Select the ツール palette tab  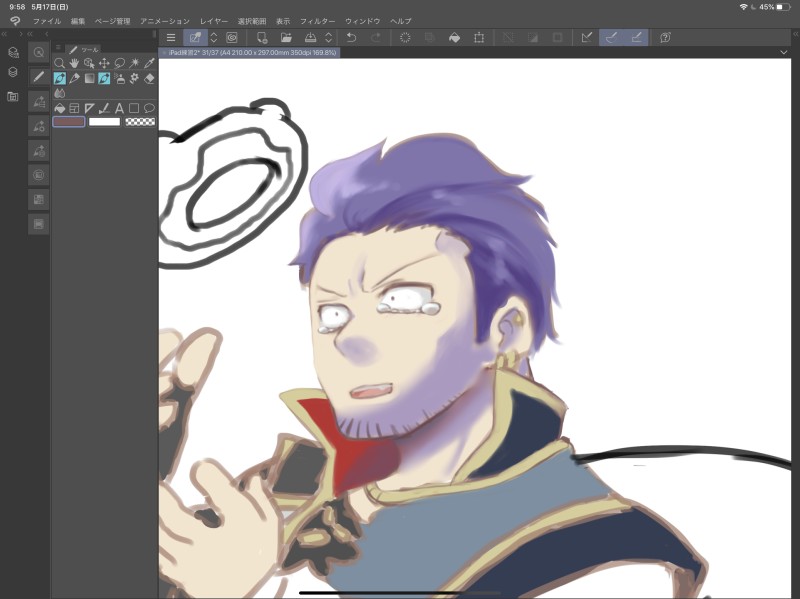(x=84, y=49)
